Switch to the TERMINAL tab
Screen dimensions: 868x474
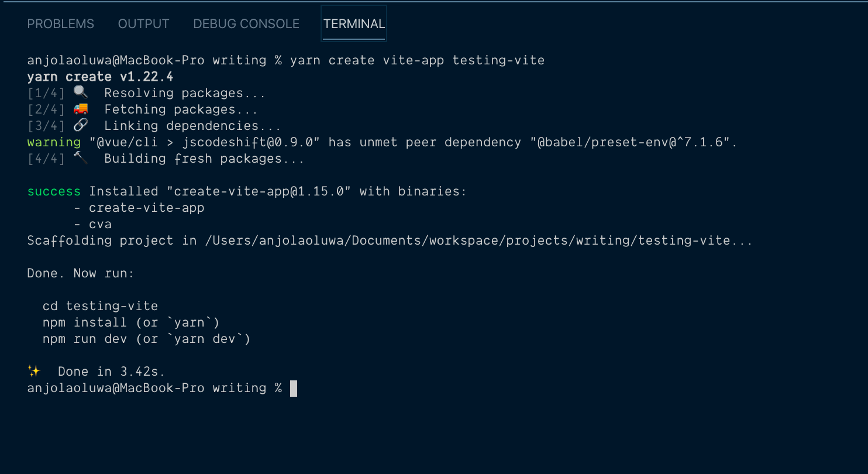(x=353, y=23)
